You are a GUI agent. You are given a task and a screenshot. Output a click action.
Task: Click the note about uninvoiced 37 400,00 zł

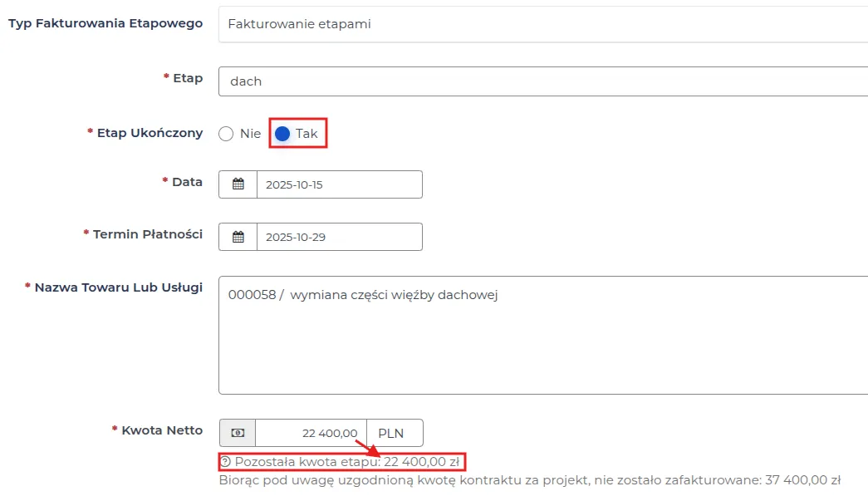point(530,479)
